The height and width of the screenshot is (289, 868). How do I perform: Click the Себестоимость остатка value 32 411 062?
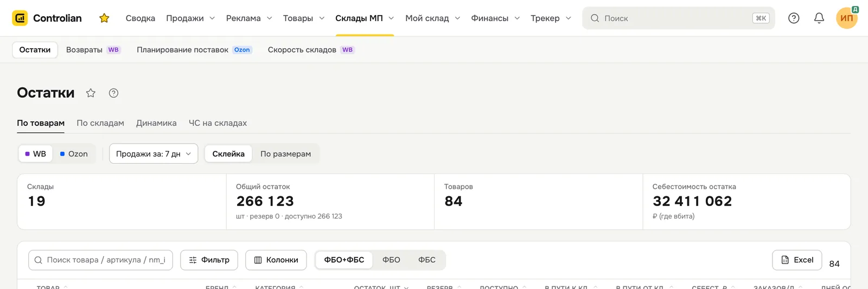[693, 201]
